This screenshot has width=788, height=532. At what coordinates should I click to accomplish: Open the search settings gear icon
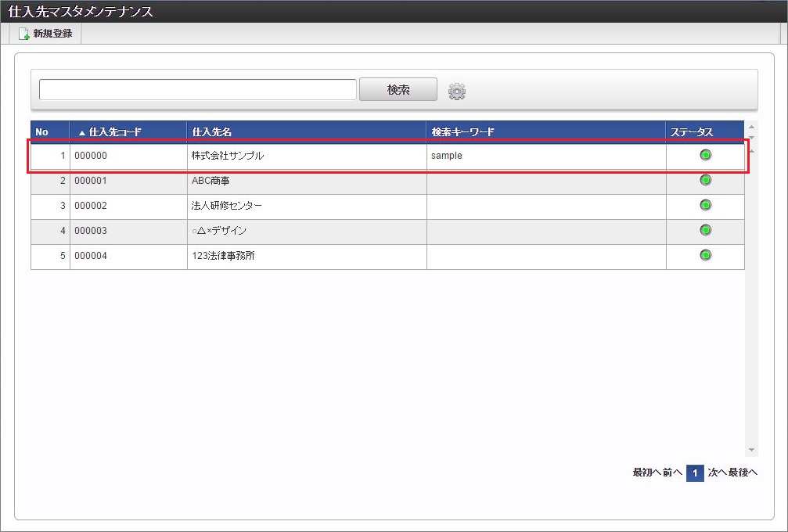tap(457, 90)
